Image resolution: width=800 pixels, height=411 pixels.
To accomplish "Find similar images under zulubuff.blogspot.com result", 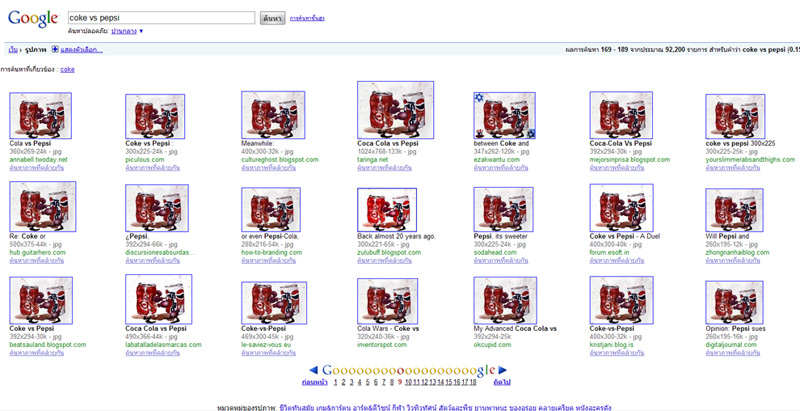I will pyautogui.click(x=385, y=261).
